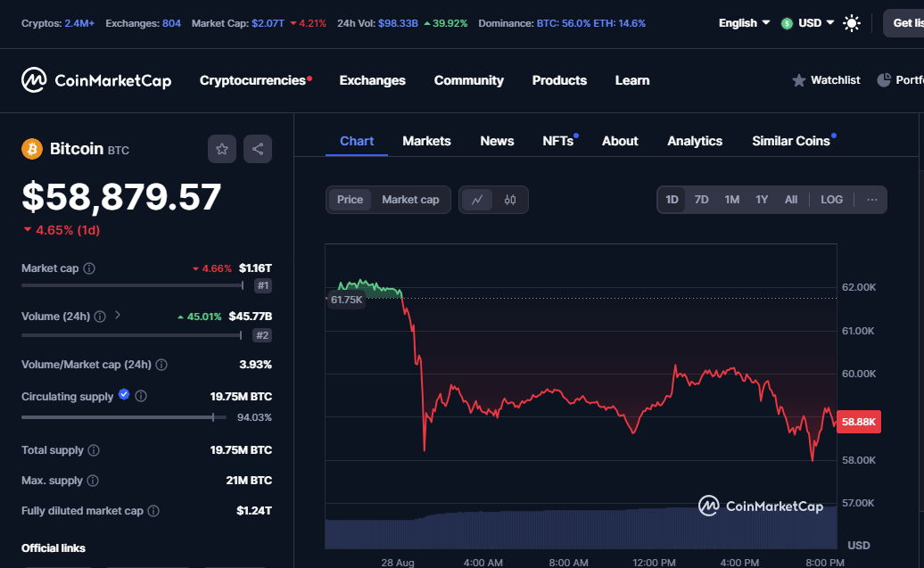Select 1Y time range

pos(762,200)
